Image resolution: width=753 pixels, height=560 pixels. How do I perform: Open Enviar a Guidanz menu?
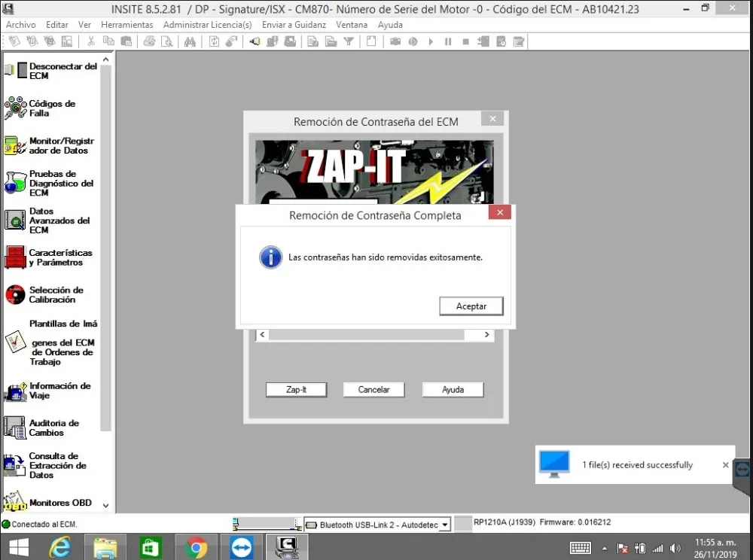pos(294,25)
